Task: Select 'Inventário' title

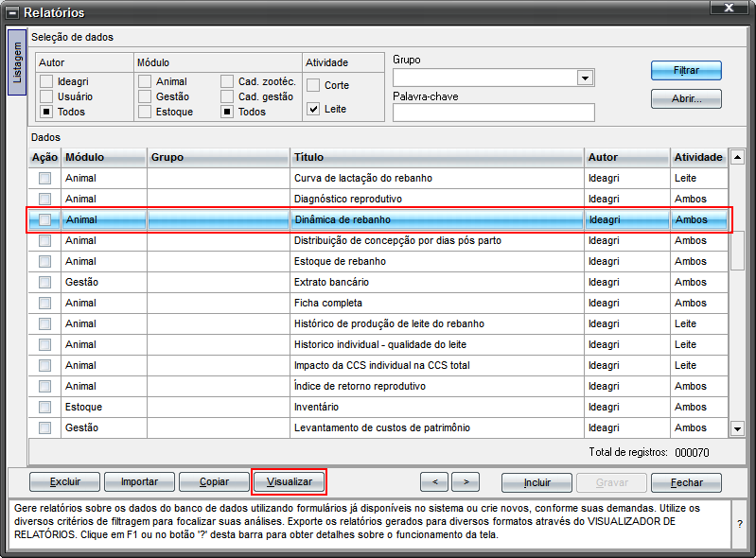Action: (316, 407)
